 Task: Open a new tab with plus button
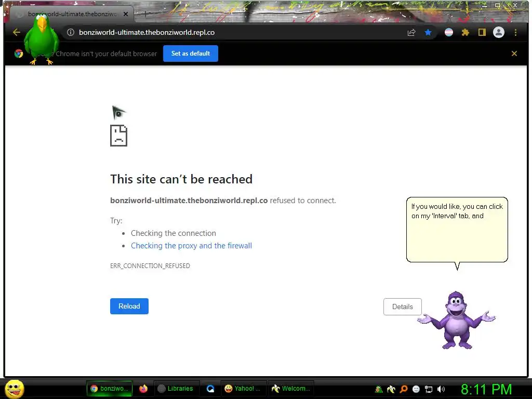pos(145,14)
